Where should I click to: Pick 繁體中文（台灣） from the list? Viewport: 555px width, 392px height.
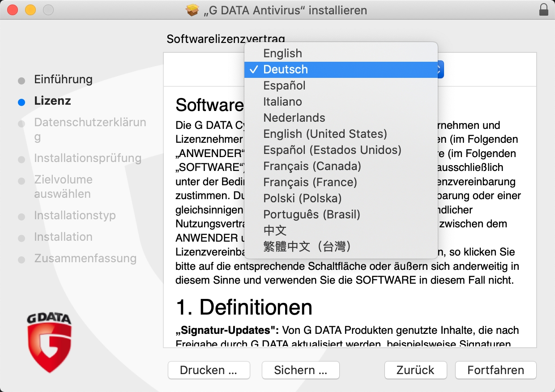pos(341,247)
